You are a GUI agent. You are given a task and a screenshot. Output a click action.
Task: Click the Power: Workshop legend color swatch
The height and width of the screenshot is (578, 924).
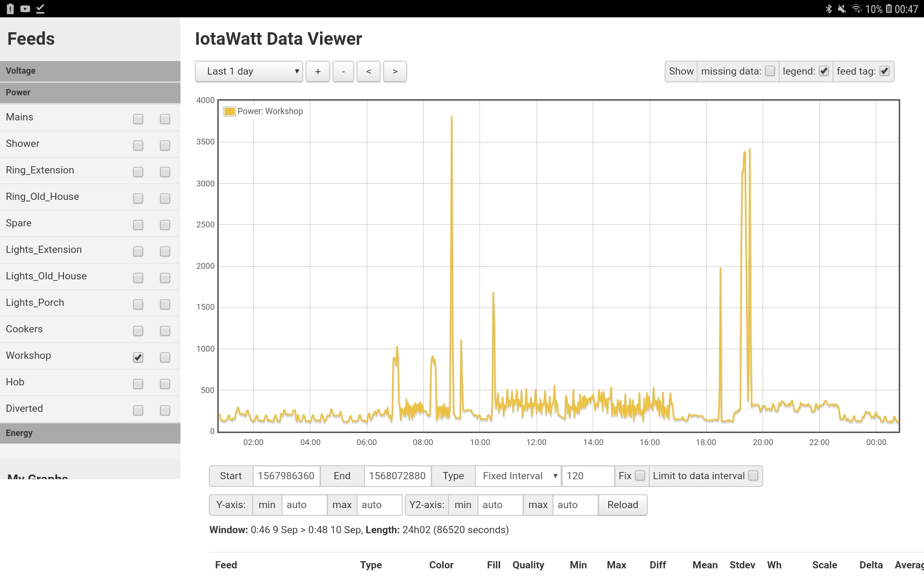pyautogui.click(x=230, y=111)
